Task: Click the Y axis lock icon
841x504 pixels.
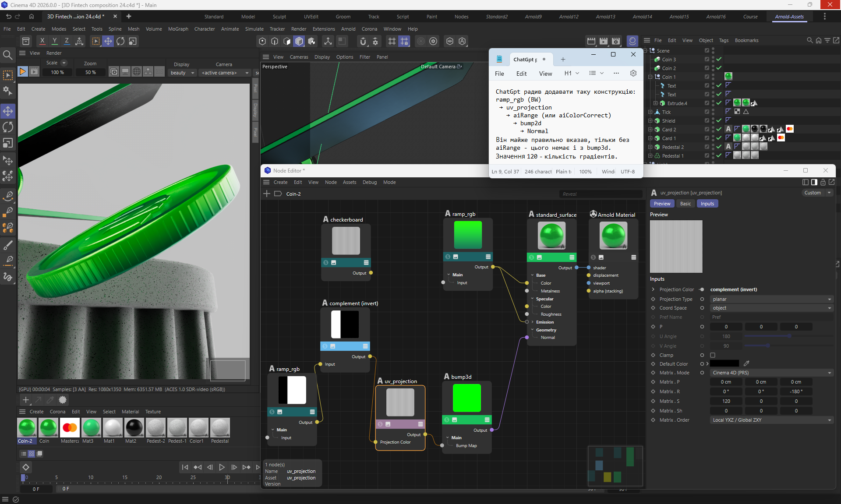Action: (54, 41)
